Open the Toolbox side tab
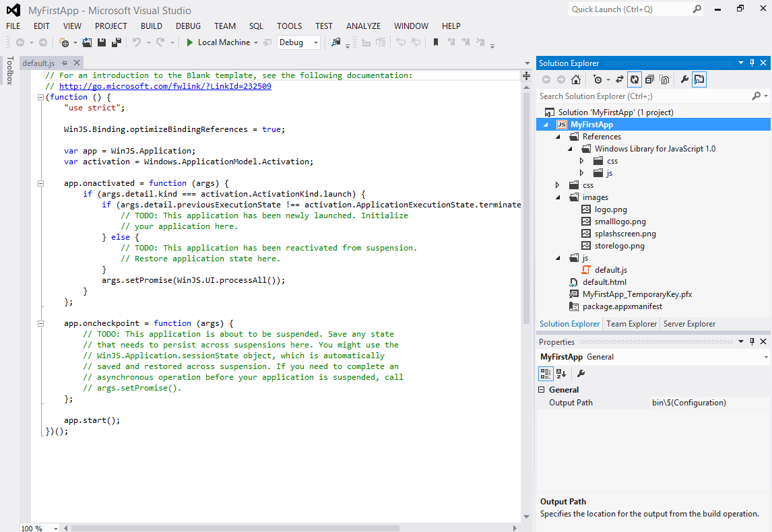 point(10,71)
